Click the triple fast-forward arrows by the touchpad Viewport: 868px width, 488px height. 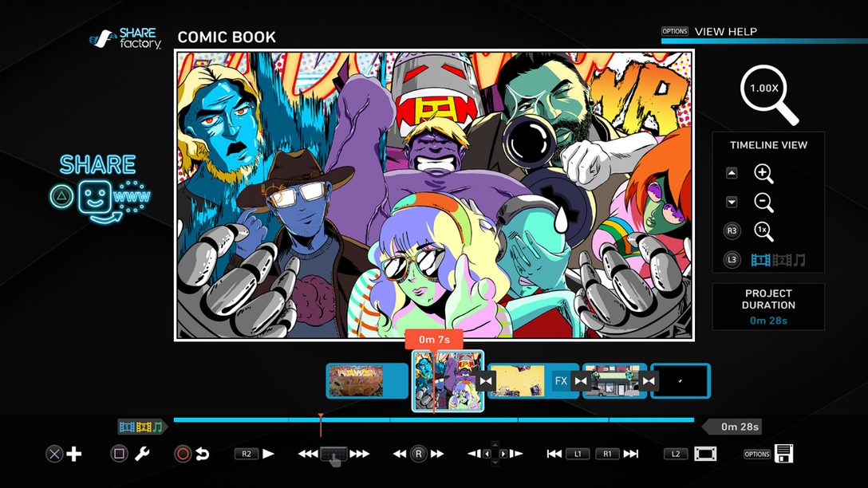[359, 455]
